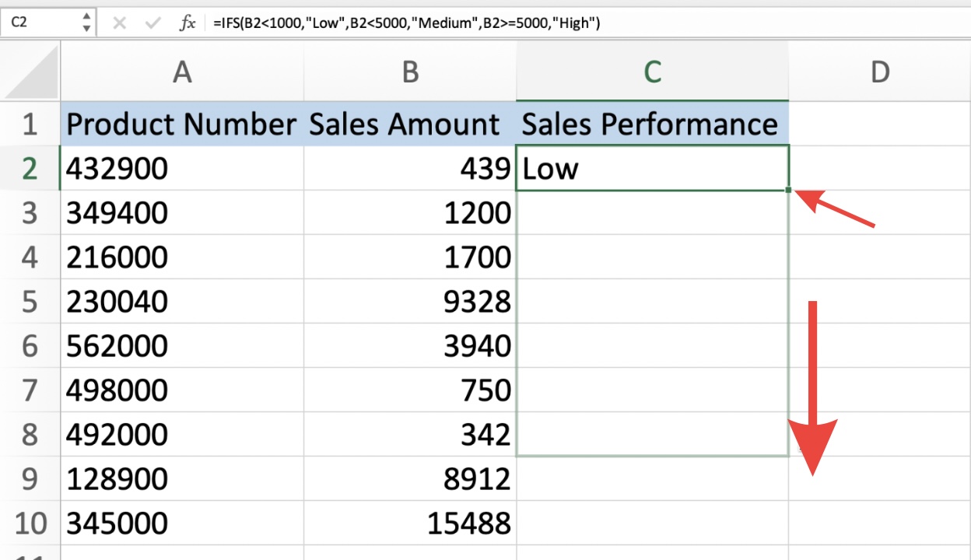The width and height of the screenshot is (971, 560).
Task: Click the cell showing Low
Action: pos(652,168)
